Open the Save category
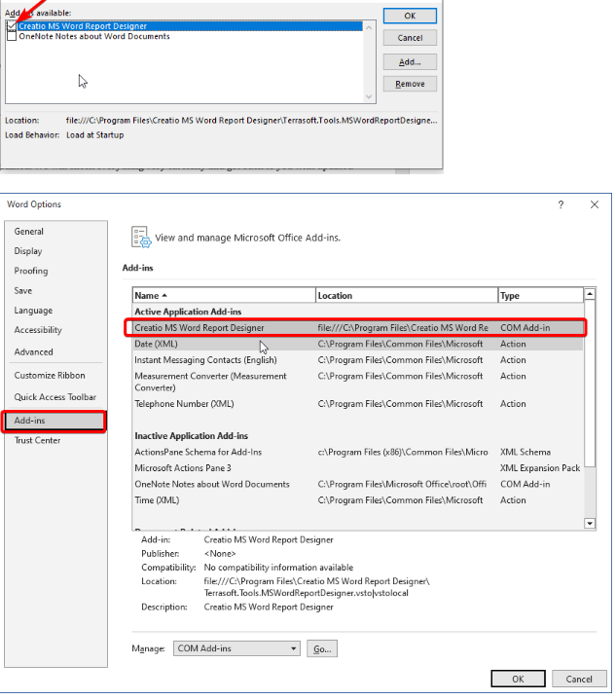This screenshot has height=700, width=616. pyautogui.click(x=23, y=291)
